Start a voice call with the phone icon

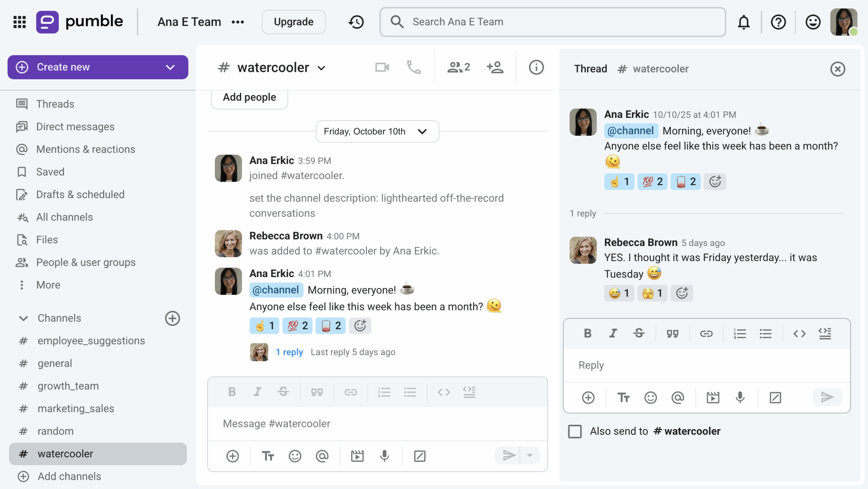coord(413,67)
